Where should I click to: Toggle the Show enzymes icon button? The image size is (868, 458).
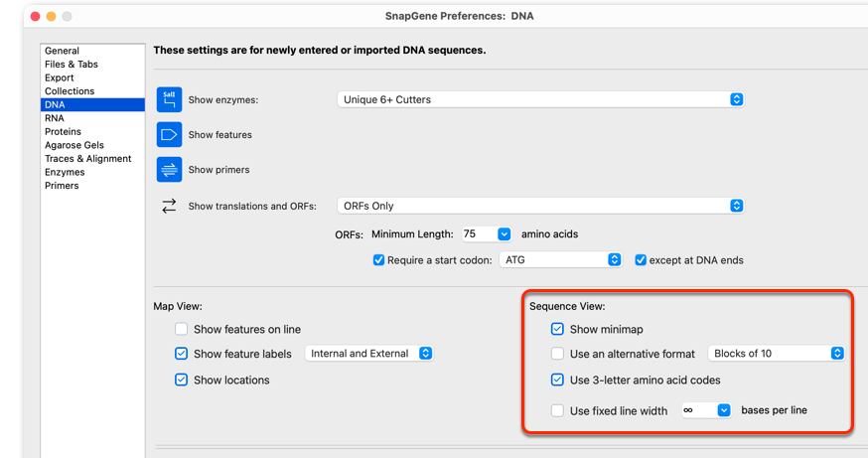(x=169, y=99)
